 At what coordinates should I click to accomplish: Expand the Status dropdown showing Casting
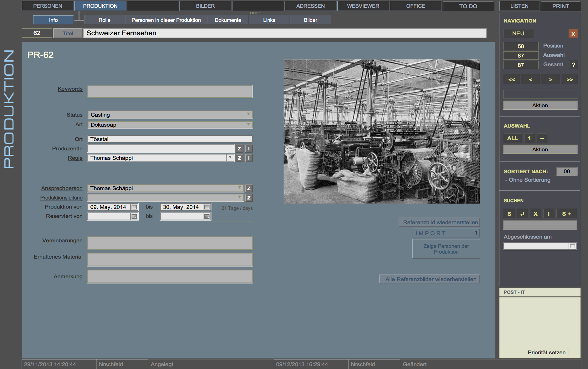coord(248,114)
